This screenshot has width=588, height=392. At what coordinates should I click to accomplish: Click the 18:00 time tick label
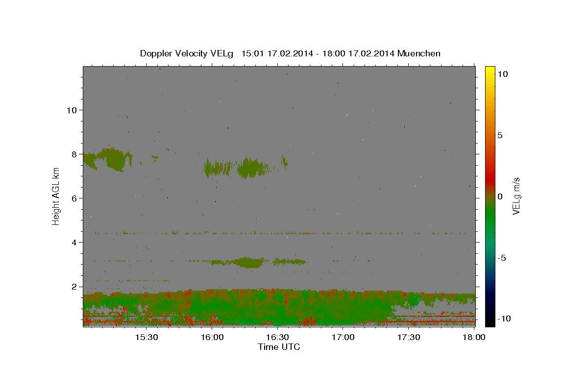473,338
